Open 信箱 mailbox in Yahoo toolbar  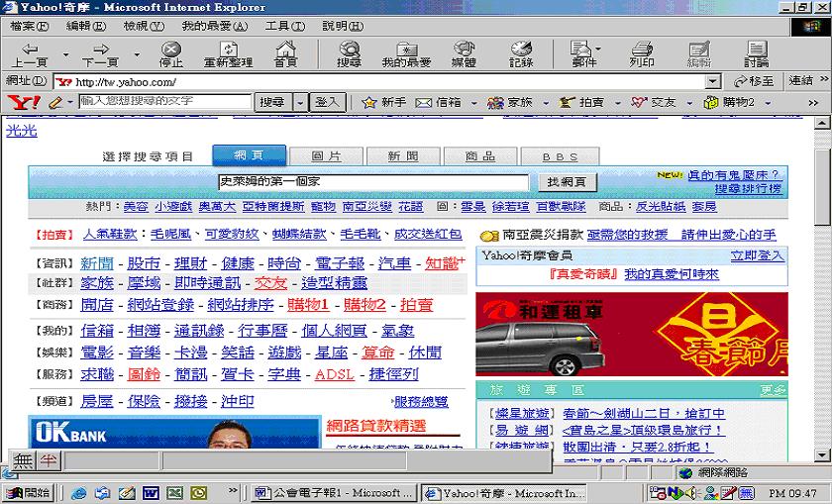pyautogui.click(x=438, y=102)
